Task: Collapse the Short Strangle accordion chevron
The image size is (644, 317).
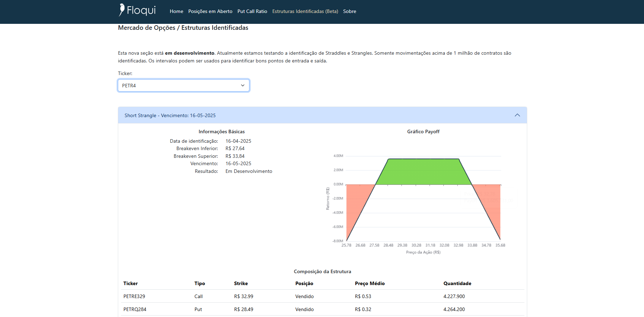Action: click(x=517, y=115)
